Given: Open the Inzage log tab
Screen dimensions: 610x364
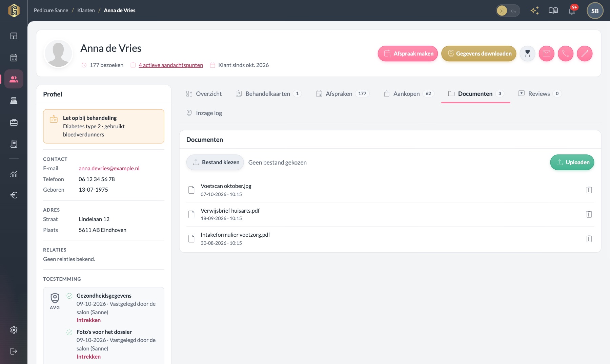Looking at the screenshot, I should pos(204,113).
